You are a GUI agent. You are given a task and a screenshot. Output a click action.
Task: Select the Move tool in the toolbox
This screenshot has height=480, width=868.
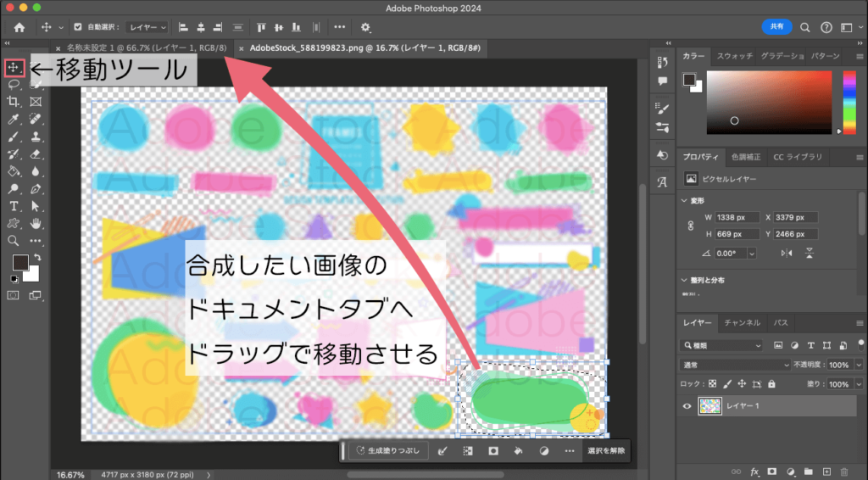click(14, 68)
